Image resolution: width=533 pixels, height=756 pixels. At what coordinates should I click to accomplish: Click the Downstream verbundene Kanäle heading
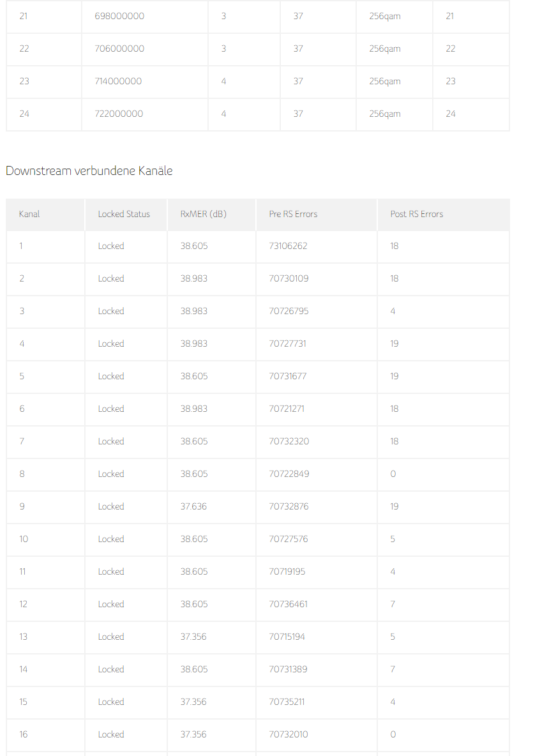click(x=89, y=170)
